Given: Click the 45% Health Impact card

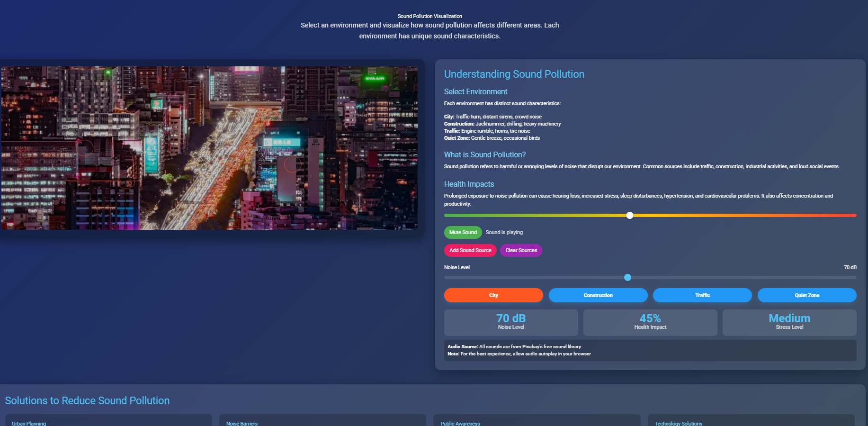Looking at the screenshot, I should [x=650, y=322].
